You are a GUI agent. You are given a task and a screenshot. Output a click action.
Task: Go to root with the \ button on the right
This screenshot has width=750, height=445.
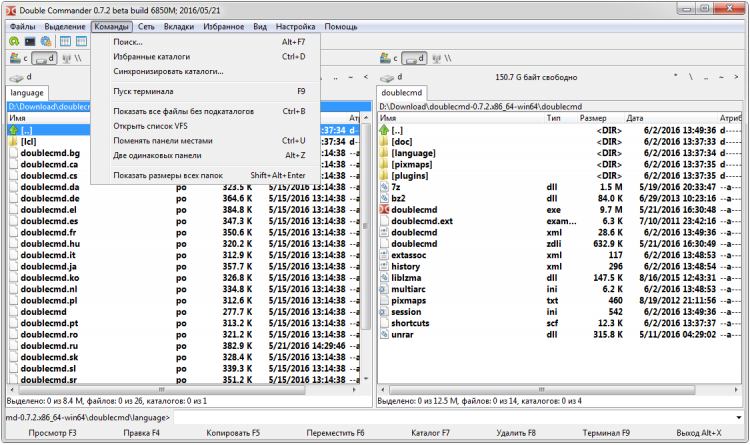click(x=691, y=77)
